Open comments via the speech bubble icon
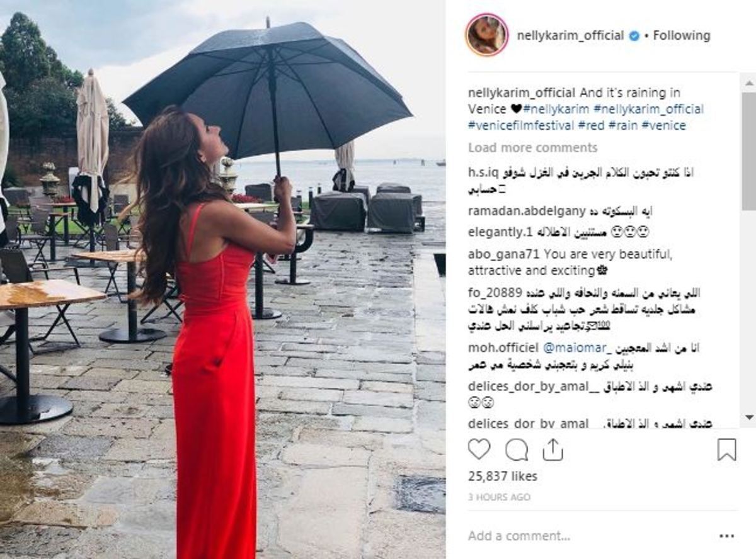Screen dimensions: 756x559 (x=517, y=449)
